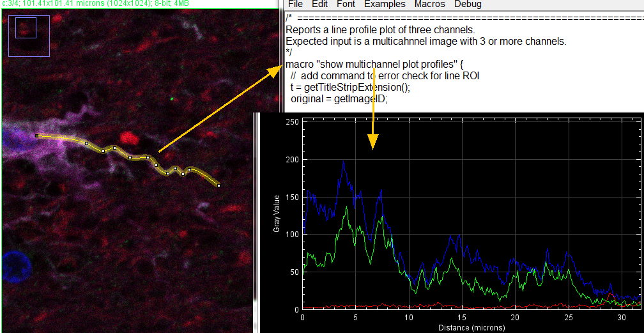Open the Edit menu
This screenshot has width=644, height=333.
[x=319, y=4]
